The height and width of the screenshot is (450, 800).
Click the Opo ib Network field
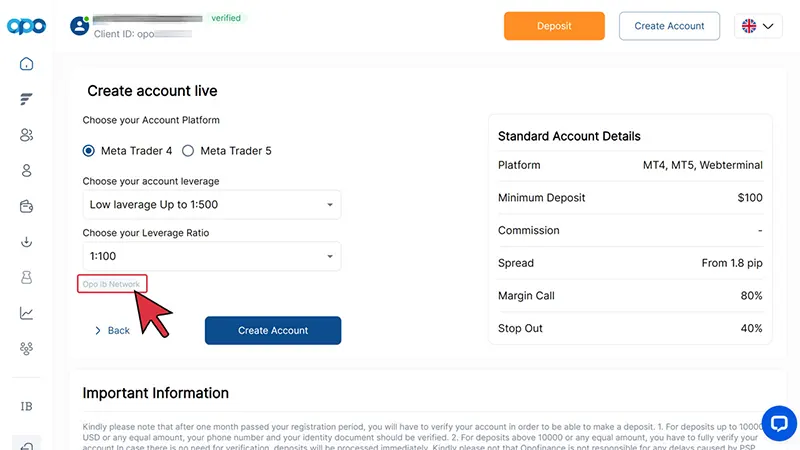(112, 284)
